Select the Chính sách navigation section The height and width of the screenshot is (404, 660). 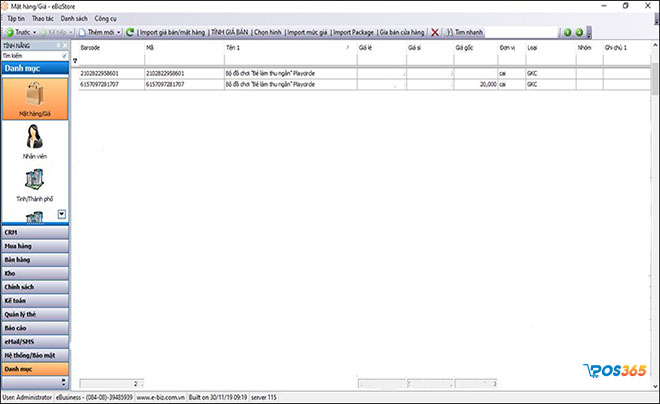(35, 287)
